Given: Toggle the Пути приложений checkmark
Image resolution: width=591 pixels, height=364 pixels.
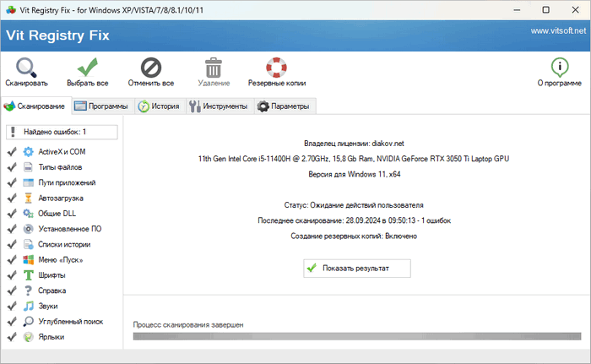Looking at the screenshot, I should pyautogui.click(x=12, y=182).
